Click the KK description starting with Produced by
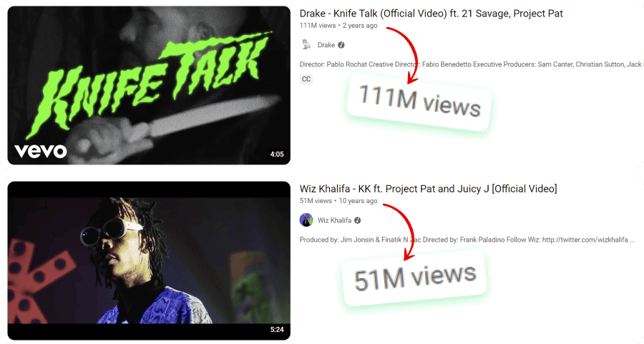 467,240
